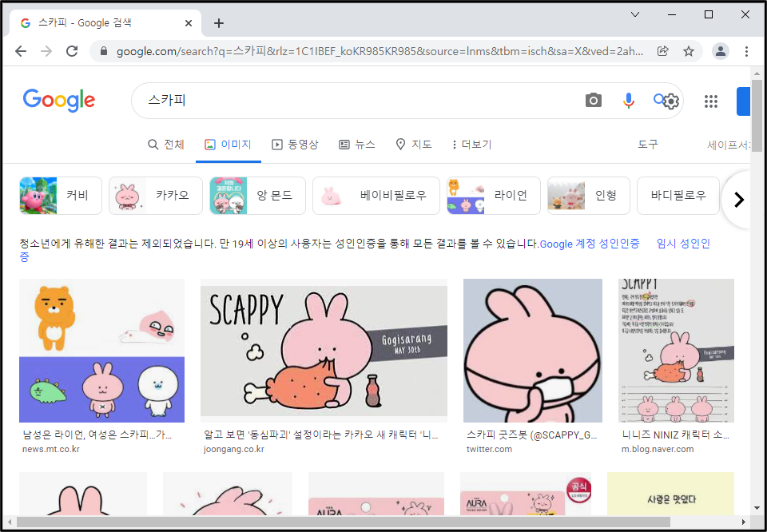Start voice search with microphone icon
Viewport: 767px width, 532px height.
(x=629, y=100)
